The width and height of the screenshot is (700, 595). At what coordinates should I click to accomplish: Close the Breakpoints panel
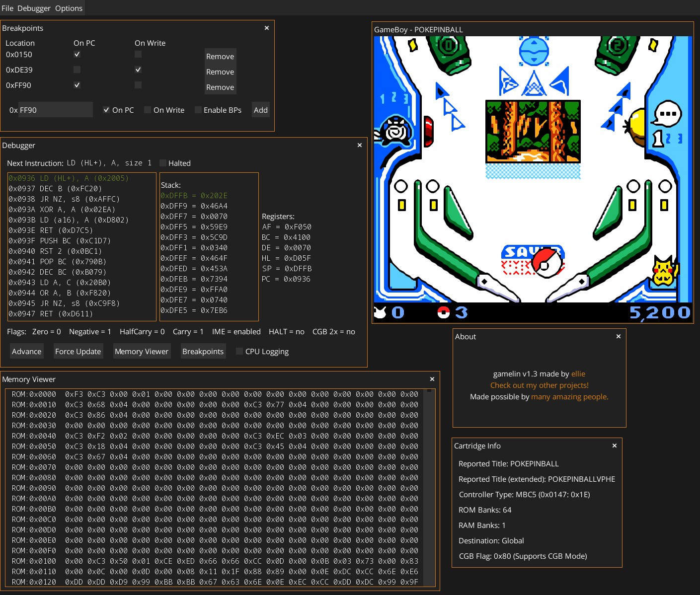point(267,28)
